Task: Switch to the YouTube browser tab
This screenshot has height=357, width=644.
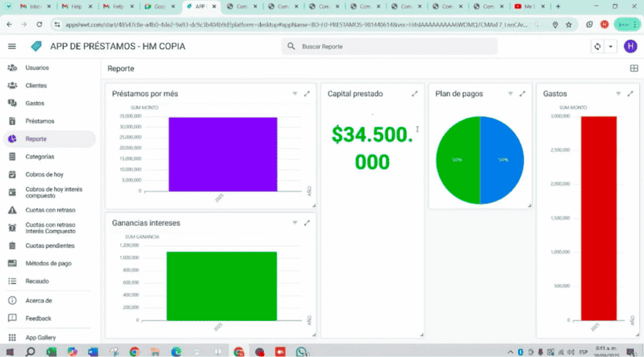Action: pyautogui.click(x=529, y=6)
